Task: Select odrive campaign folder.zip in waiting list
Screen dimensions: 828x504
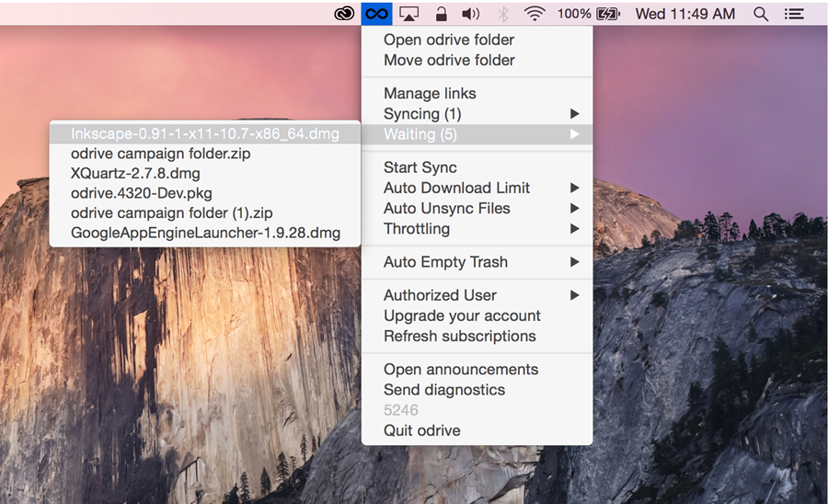Action: pyautogui.click(x=205, y=154)
